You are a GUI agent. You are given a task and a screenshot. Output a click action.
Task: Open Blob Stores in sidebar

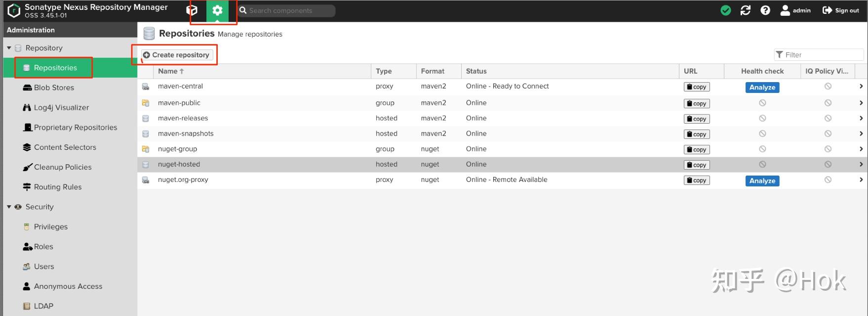click(x=54, y=88)
